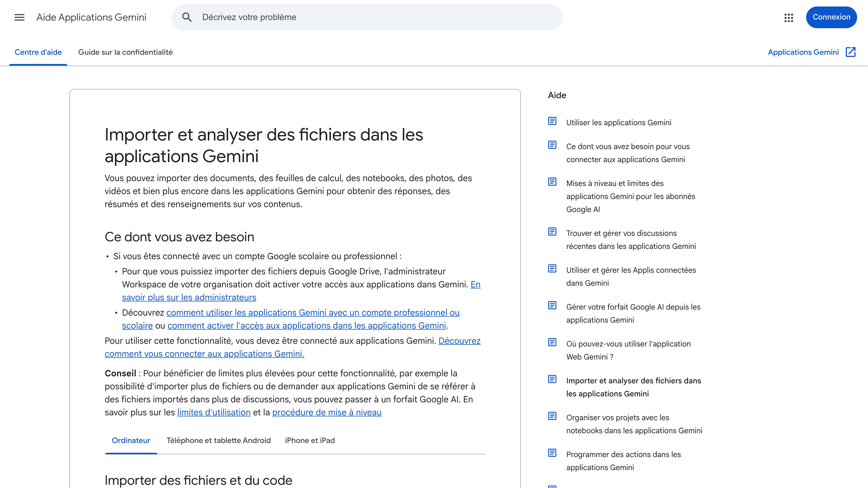Open the limites d'utilisation link
868x488 pixels.
(x=214, y=412)
